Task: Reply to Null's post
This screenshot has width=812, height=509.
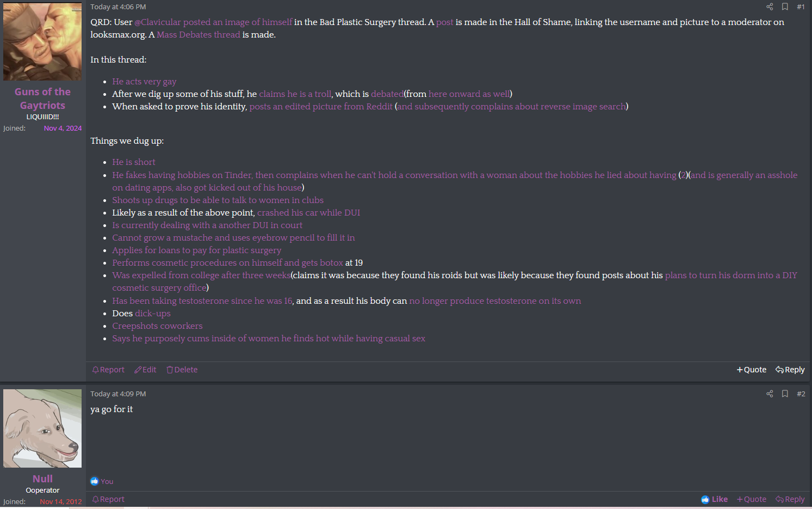Action: pyautogui.click(x=790, y=499)
